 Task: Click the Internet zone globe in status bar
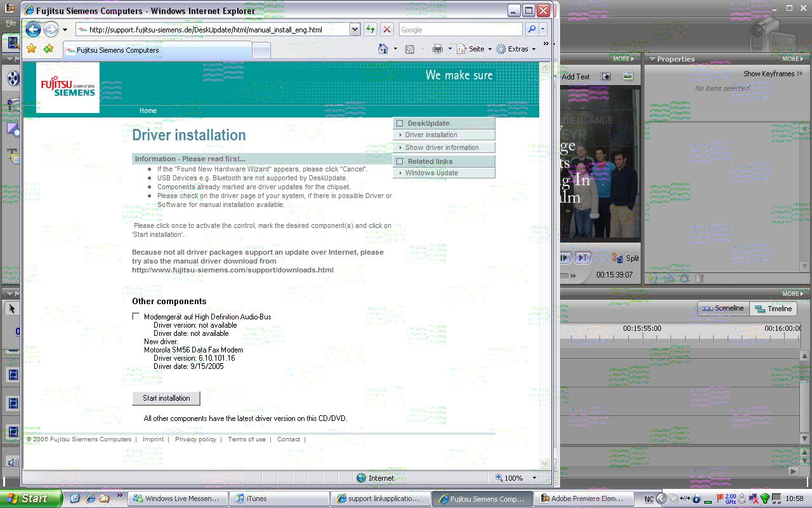coord(362,478)
